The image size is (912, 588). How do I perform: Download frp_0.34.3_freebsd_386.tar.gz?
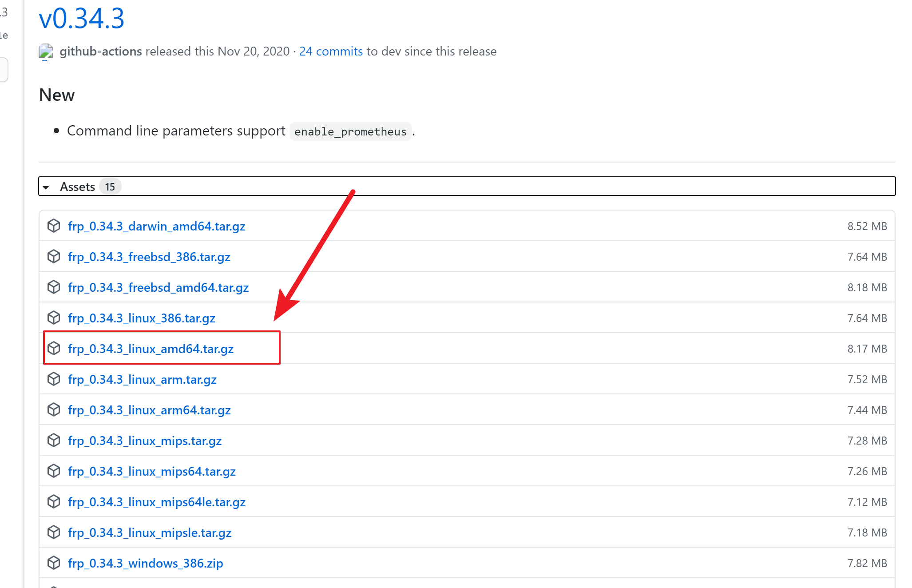[x=149, y=257]
